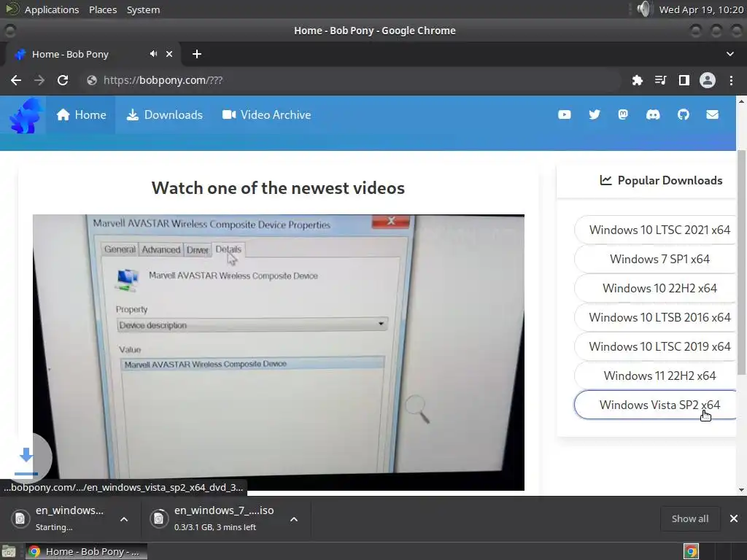747x560 pixels.
Task: Expand options for en_windows_7 ISO download
Action: pos(294,519)
